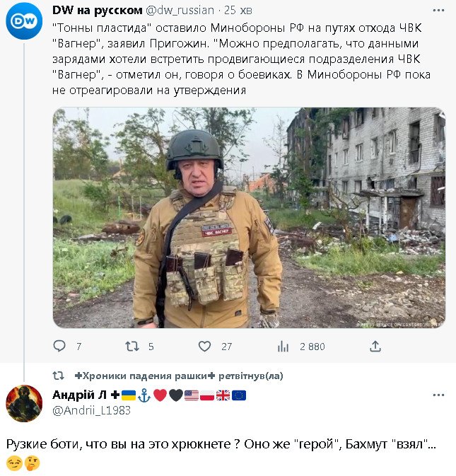Open the @Andrii_L1983 handle

[x=91, y=410]
